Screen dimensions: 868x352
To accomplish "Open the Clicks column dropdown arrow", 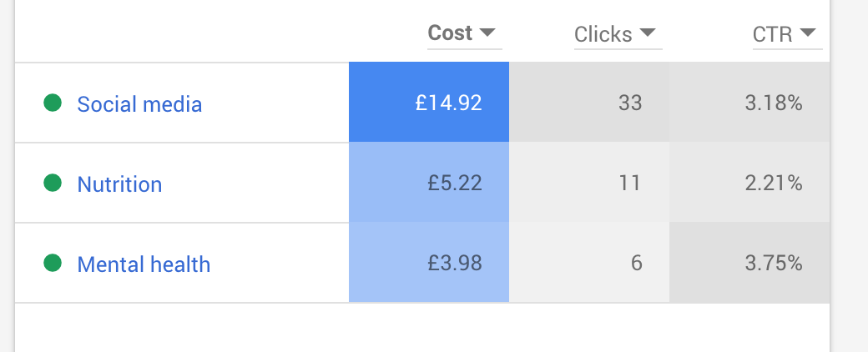I will [648, 33].
